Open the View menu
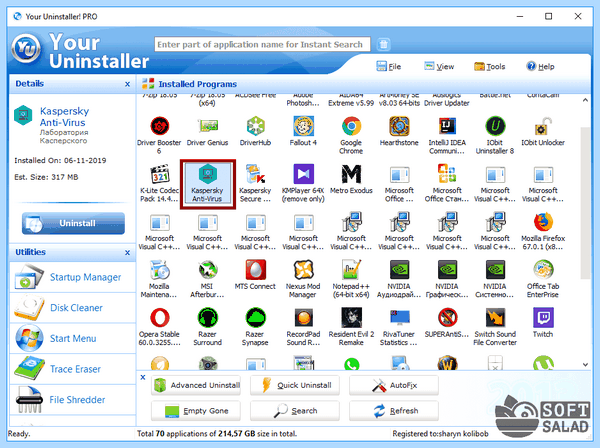The image size is (600, 448). (439, 67)
